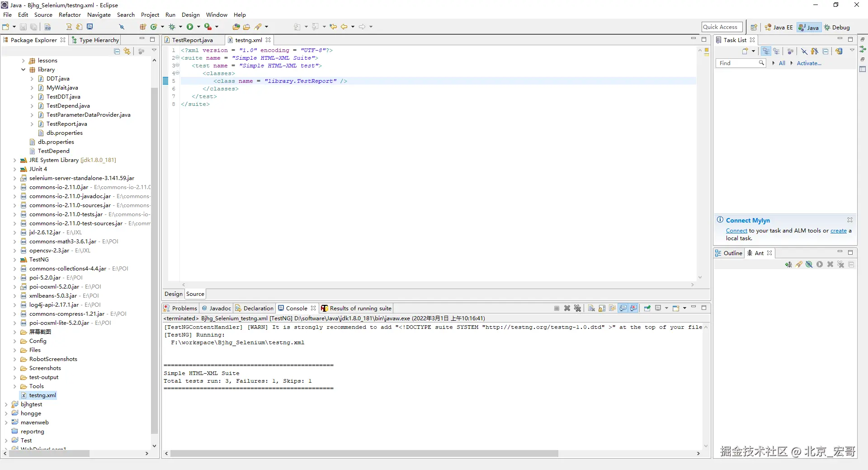Click Add Buildfiles icon in Ant view
868x470 pixels.
coord(788,265)
